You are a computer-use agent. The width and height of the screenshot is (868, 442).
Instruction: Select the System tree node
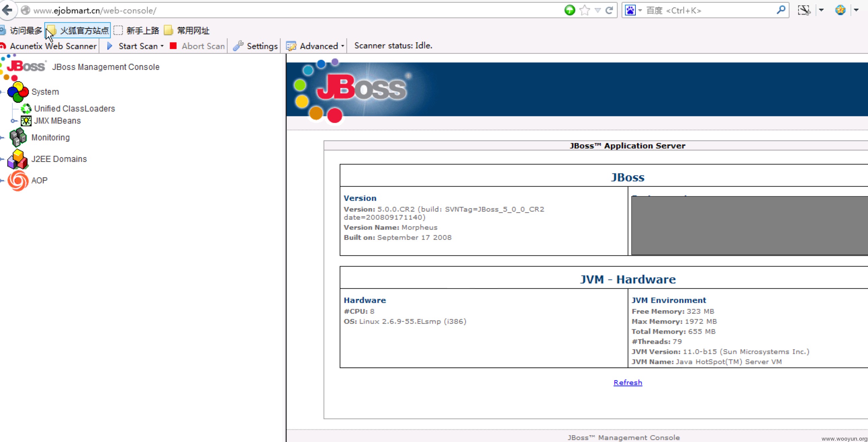coord(45,92)
